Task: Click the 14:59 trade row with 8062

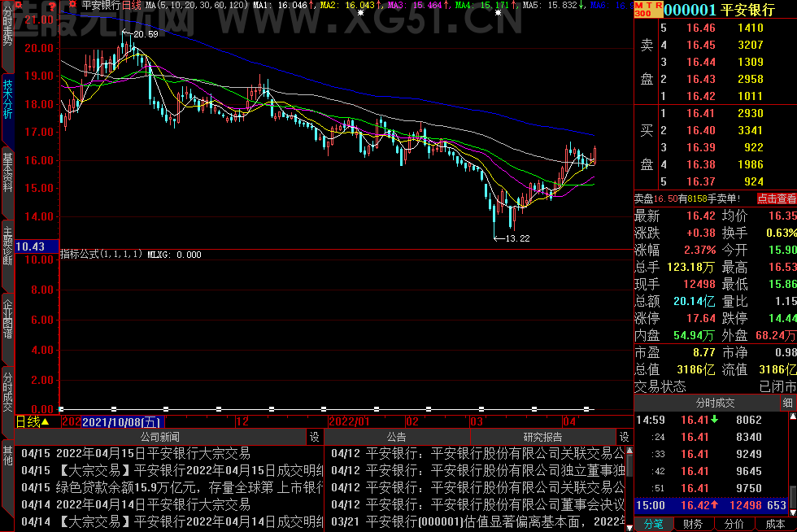Action: click(x=711, y=420)
